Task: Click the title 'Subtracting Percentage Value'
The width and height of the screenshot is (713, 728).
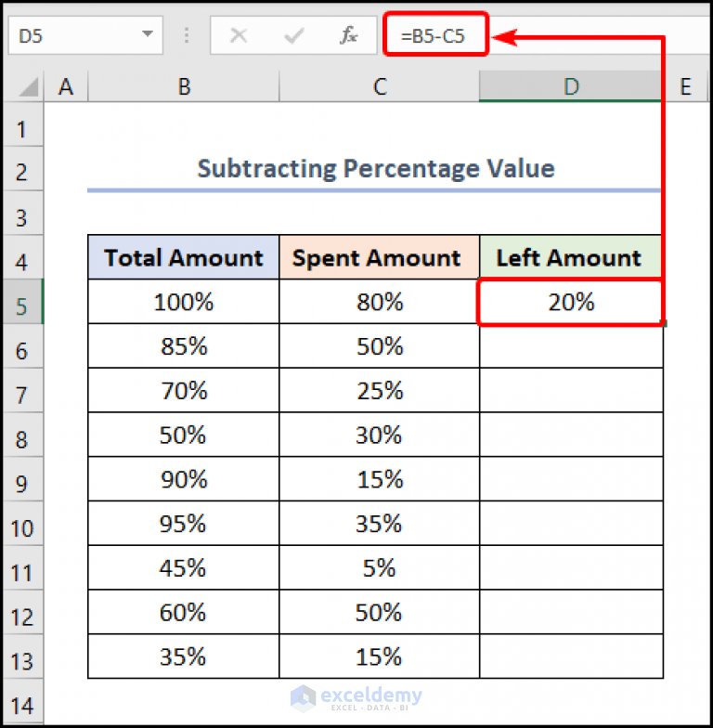Action: 375,168
